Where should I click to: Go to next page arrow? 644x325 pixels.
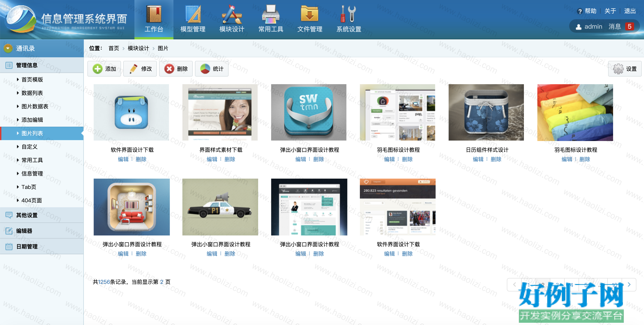coord(629,284)
